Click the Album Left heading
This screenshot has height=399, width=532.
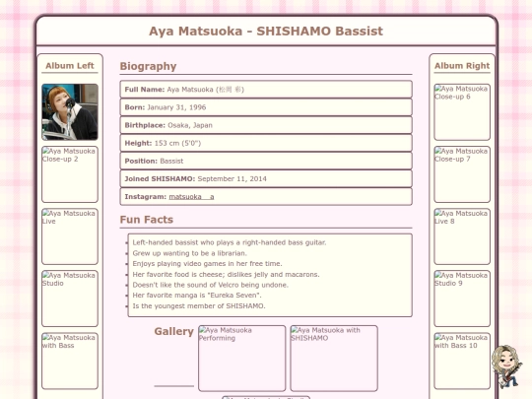[70, 66]
